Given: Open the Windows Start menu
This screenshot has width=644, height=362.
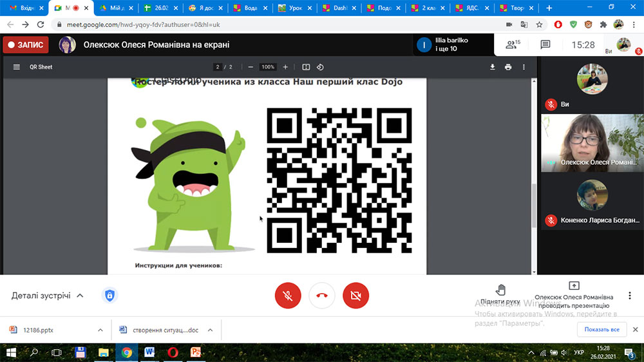Looking at the screenshot, I should [x=11, y=352].
